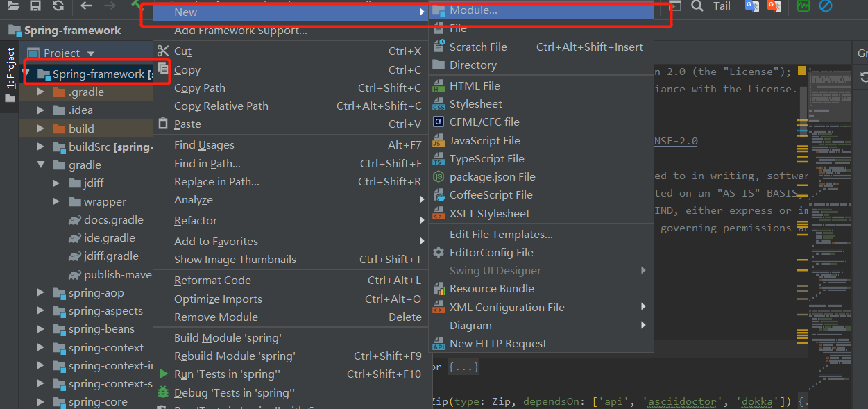Choose Edit File Templates...
Screen dimensions: 868x409
(x=541, y=235)
